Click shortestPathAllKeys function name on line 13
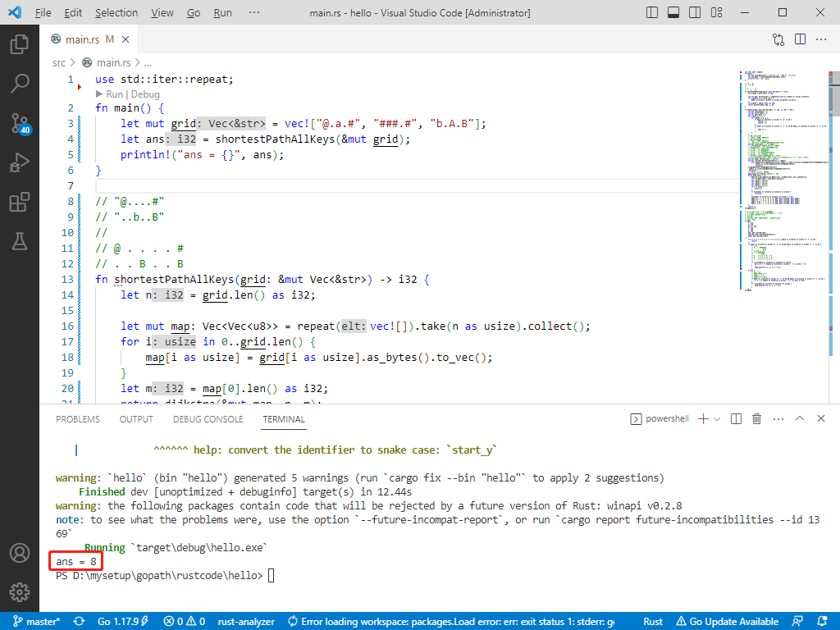The width and height of the screenshot is (840, 630). (x=174, y=280)
